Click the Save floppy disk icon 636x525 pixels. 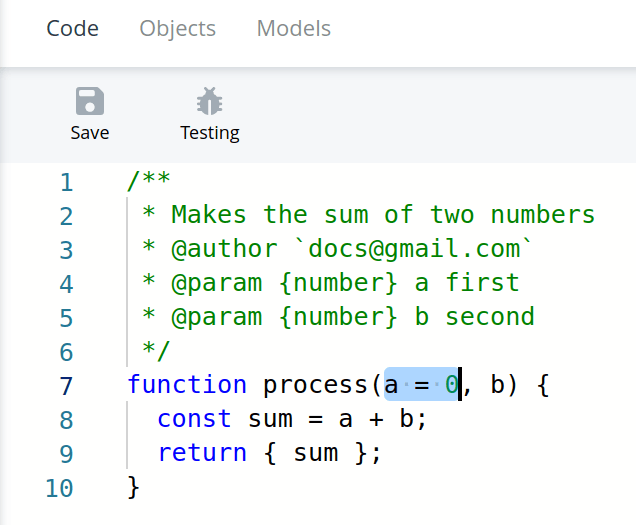click(90, 101)
